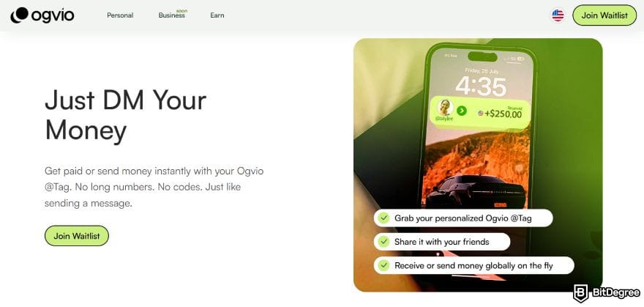Open the US flag language selector
This screenshot has height=307, width=644.
(x=558, y=15)
